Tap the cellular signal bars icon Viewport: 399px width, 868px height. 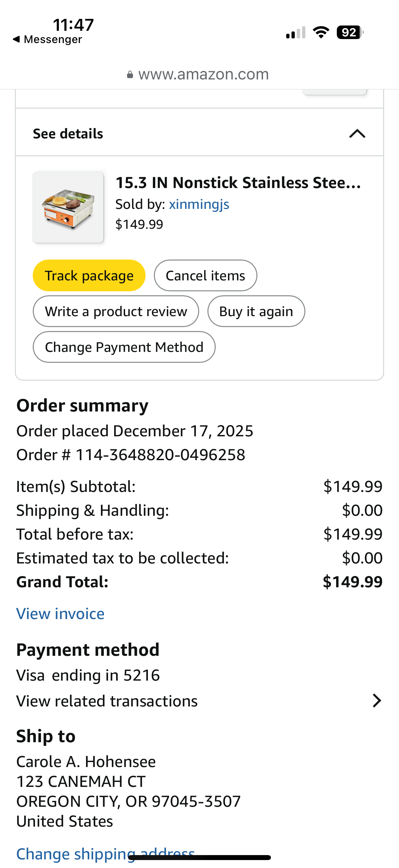point(296,33)
